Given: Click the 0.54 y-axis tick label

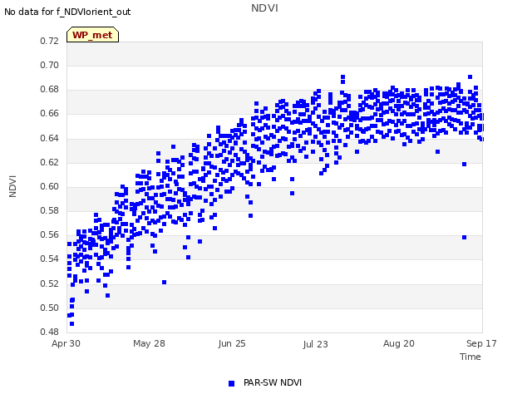Looking at the screenshot, I should pyautogui.click(x=50, y=259).
